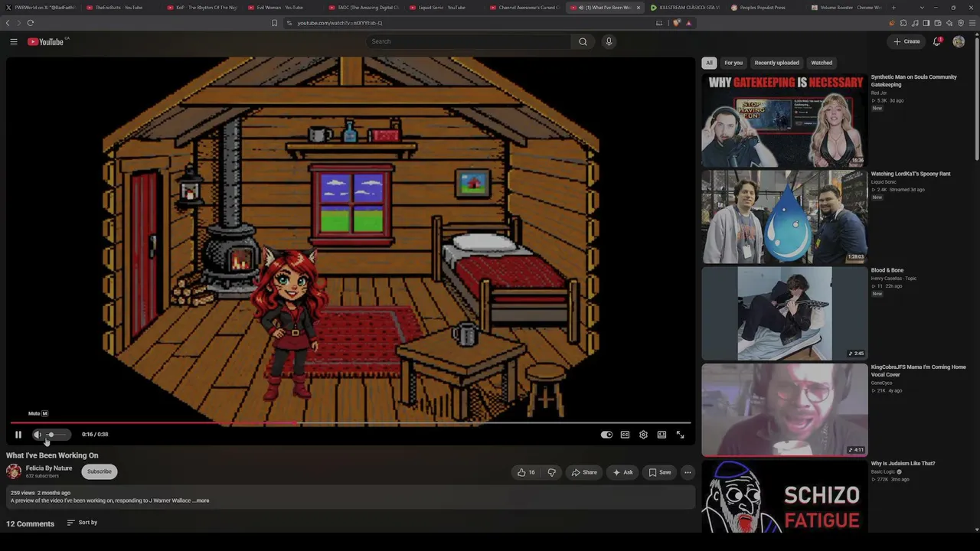This screenshot has width=980, height=551.
Task: Select the All filter chip
Action: pos(709,63)
